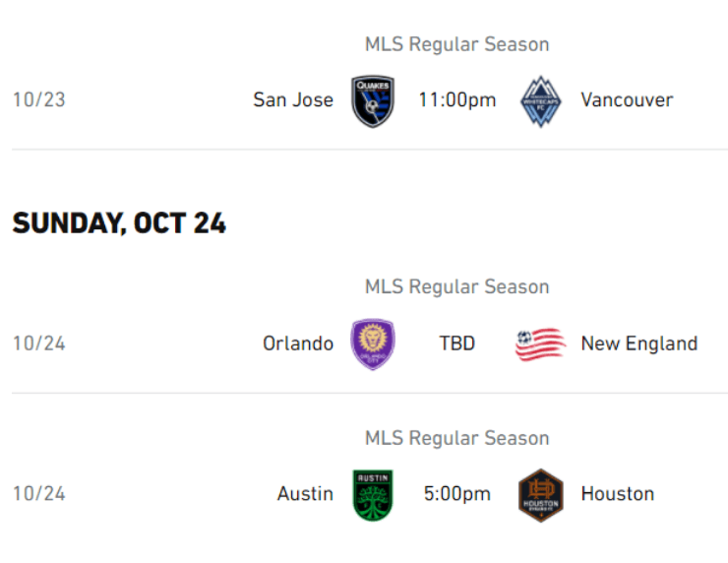Click the New England Revolution logo
The width and height of the screenshot is (728, 563).
541,344
